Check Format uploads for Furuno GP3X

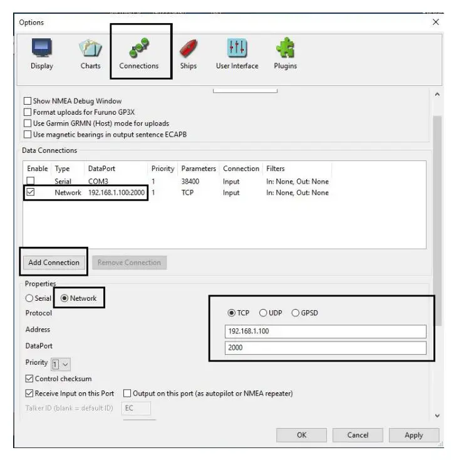click(x=28, y=112)
